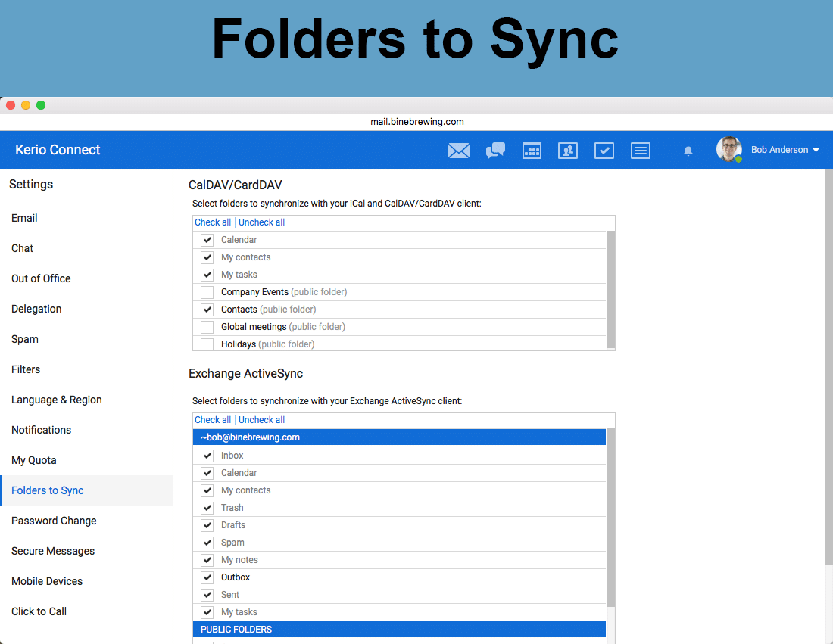Open the Contacts icon in header
The height and width of the screenshot is (644, 833).
point(568,151)
